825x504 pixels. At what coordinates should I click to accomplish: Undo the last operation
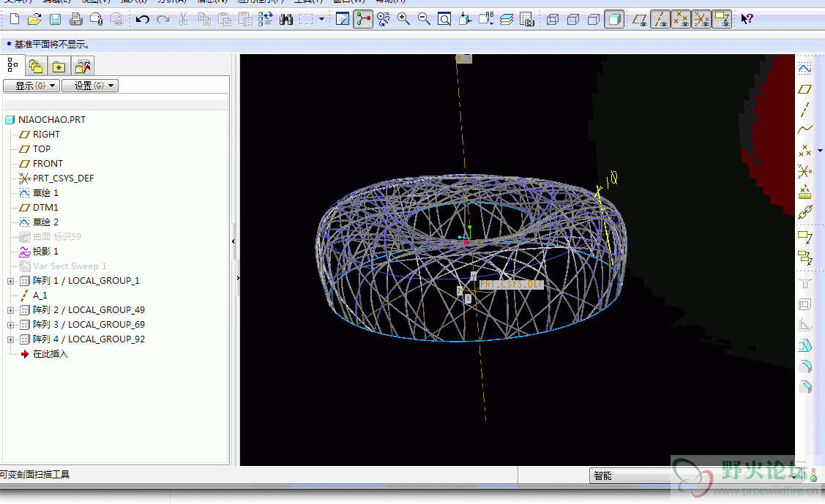click(x=142, y=20)
